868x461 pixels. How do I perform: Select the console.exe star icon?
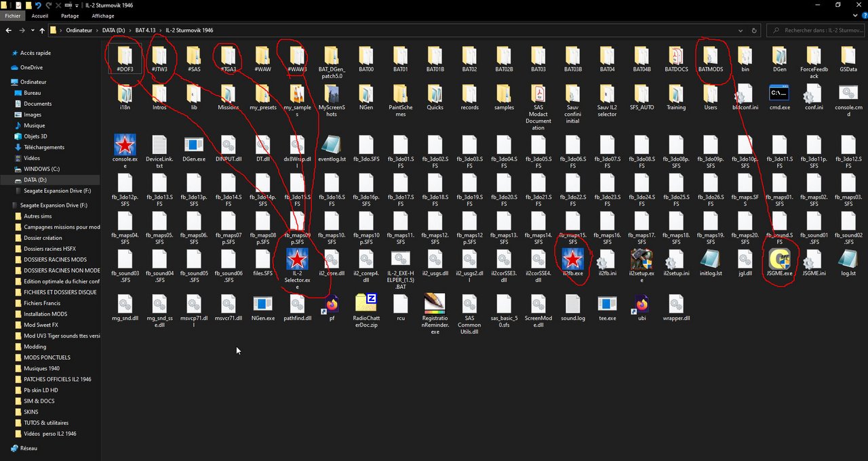point(125,144)
